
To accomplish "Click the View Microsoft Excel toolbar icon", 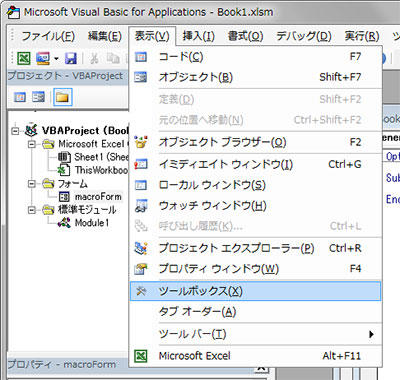I will 24,58.
